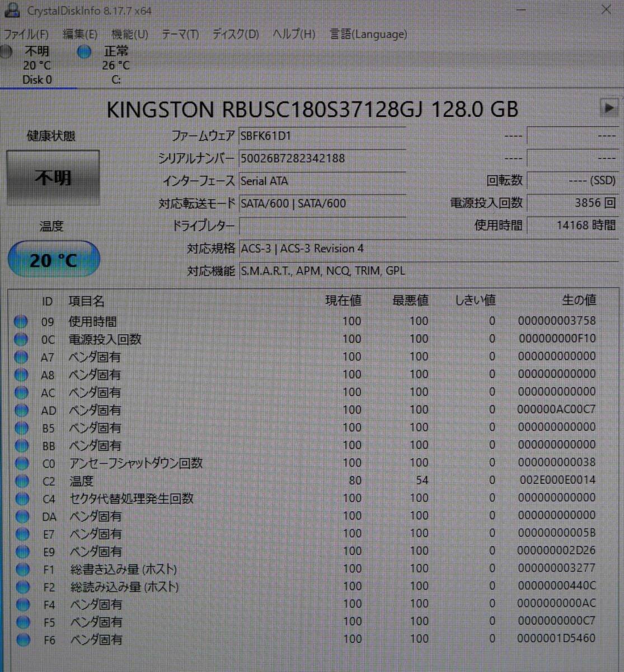Click raw value 000000003758
624x672 pixels.
(x=557, y=321)
